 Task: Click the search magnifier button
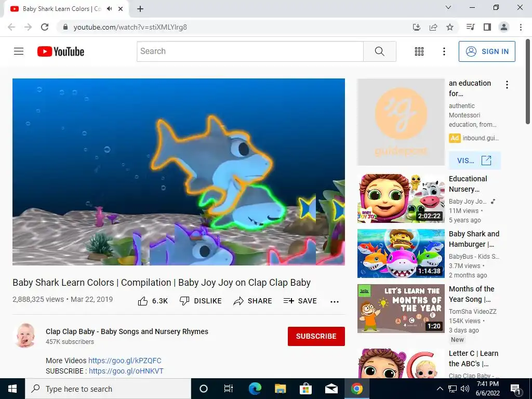[x=380, y=51]
